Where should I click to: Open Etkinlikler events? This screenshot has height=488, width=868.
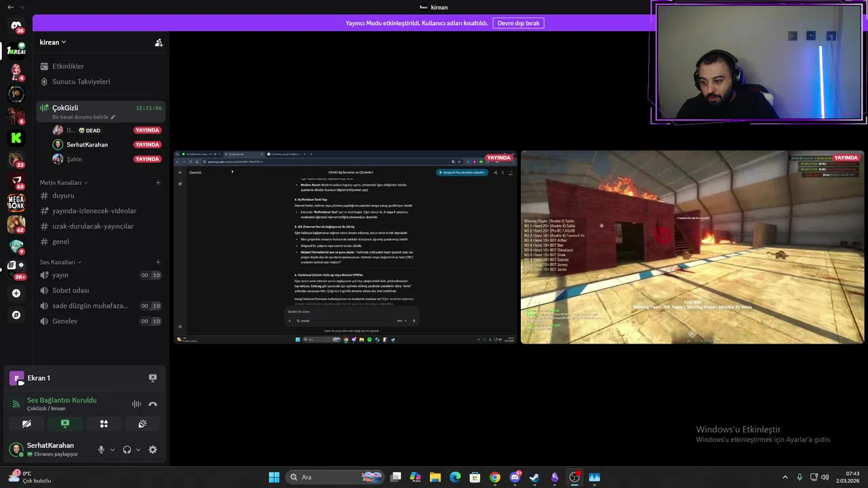[100, 66]
